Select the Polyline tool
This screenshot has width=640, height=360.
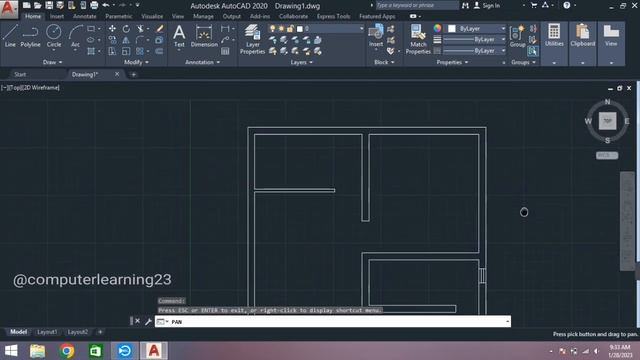click(30, 36)
